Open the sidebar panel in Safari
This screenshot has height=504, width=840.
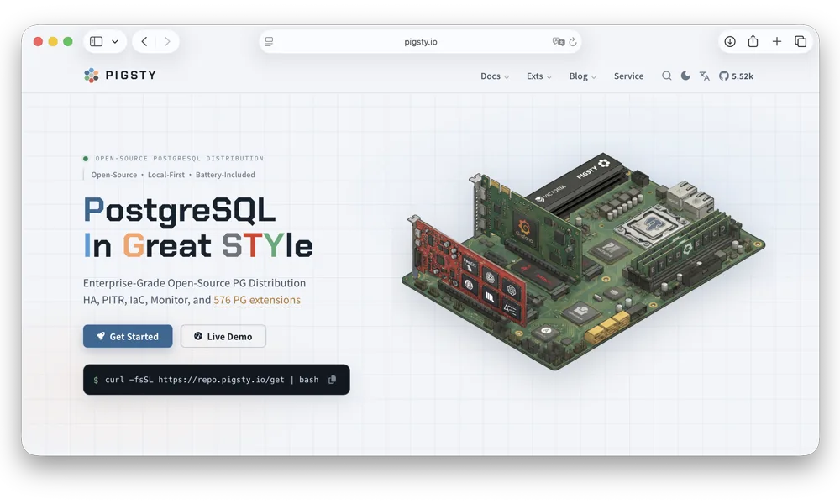[96, 41]
